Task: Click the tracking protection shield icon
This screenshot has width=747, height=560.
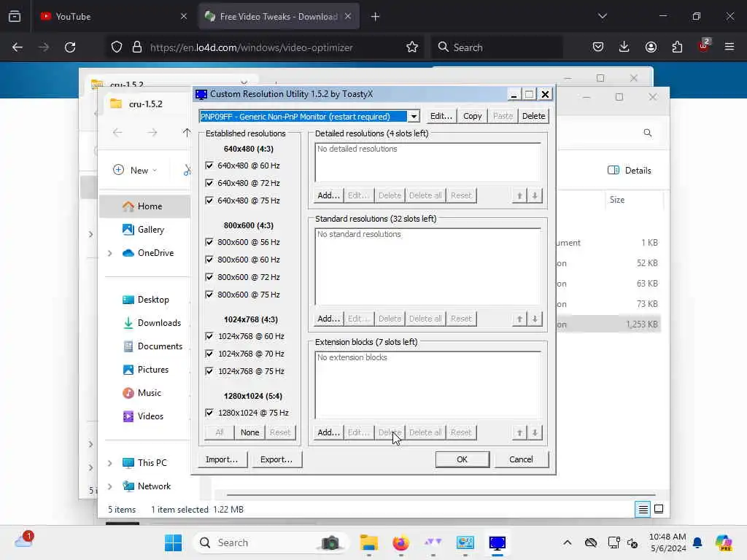Action: (117, 47)
